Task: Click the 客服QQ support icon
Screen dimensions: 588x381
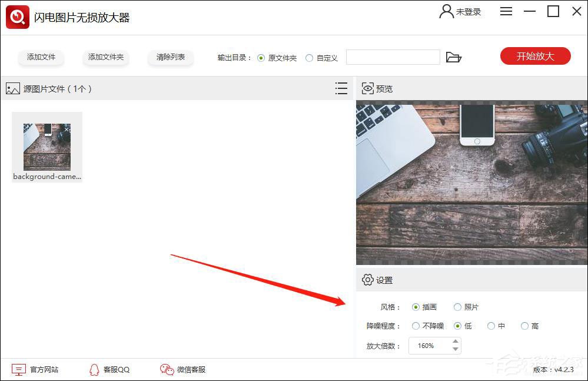Action: 94,369
